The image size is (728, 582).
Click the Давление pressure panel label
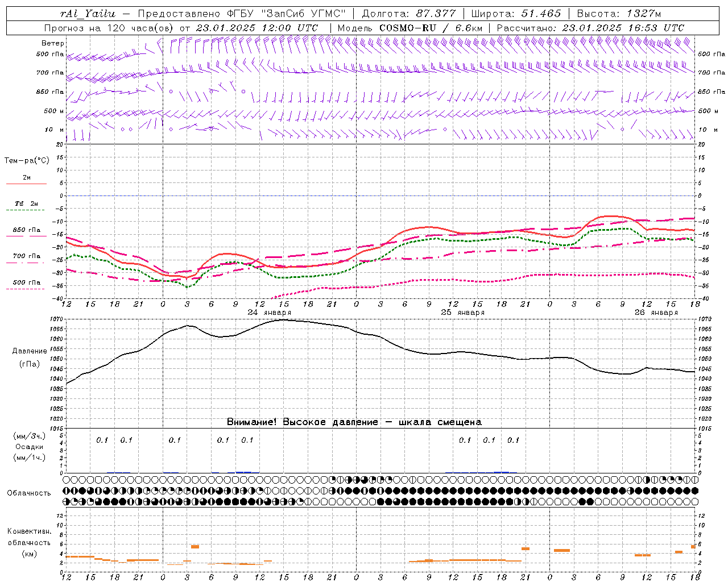[30, 351]
